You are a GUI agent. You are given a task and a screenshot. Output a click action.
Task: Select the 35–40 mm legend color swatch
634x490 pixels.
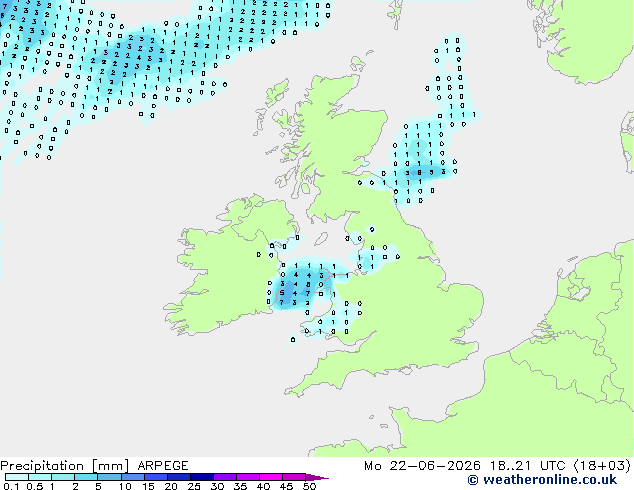tap(247, 477)
